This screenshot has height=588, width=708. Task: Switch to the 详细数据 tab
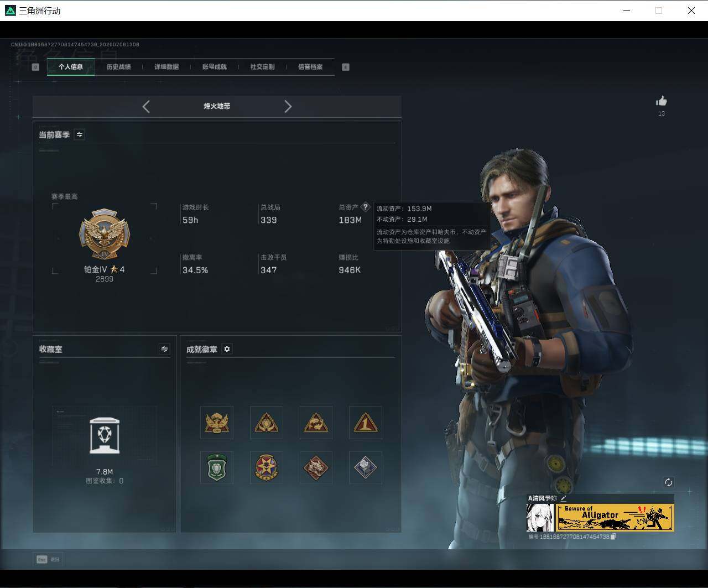click(166, 67)
